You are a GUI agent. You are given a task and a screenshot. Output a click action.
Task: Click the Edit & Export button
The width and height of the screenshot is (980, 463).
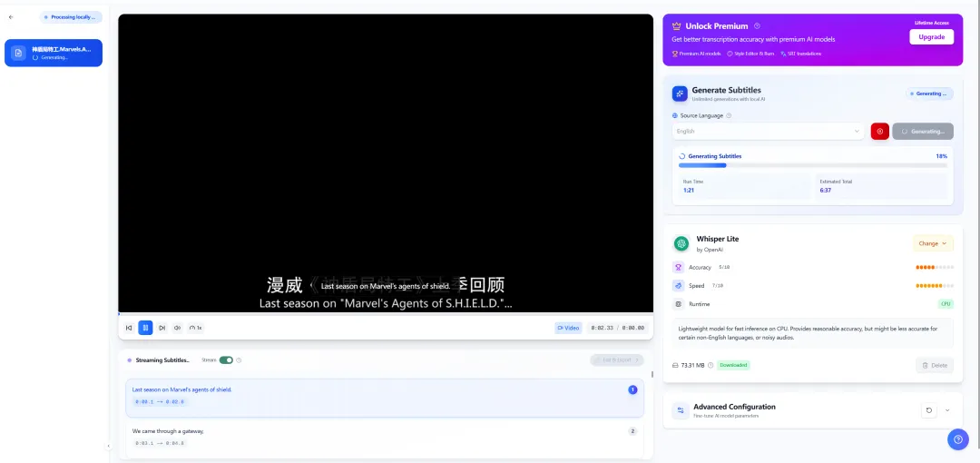tap(616, 360)
